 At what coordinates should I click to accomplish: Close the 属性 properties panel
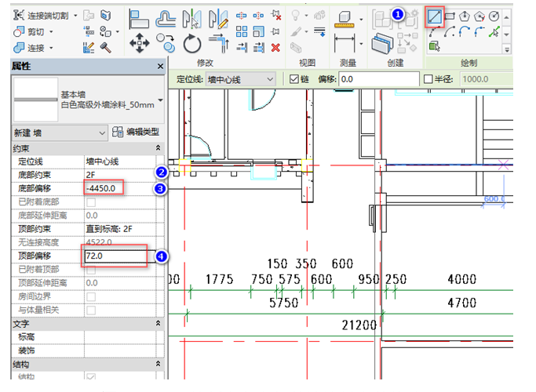(x=160, y=67)
